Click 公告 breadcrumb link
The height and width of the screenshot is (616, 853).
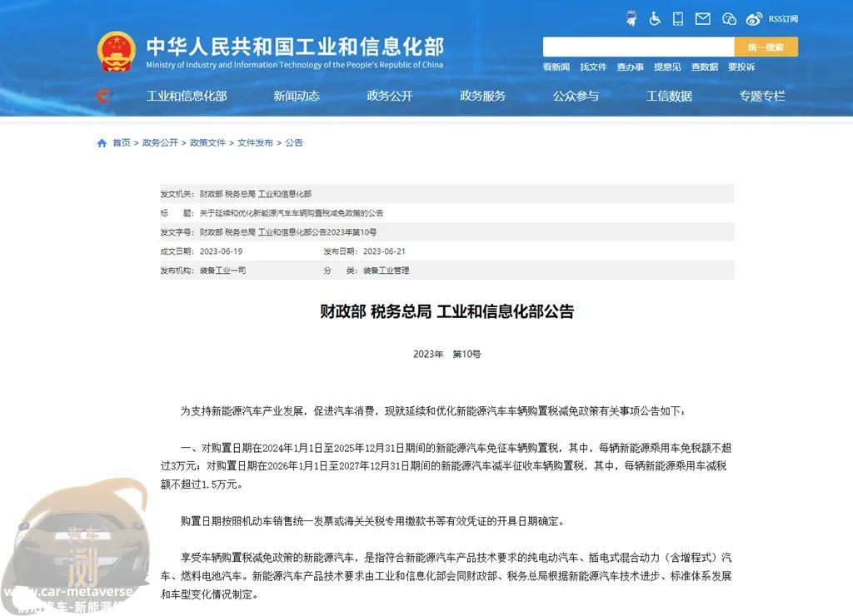294,143
